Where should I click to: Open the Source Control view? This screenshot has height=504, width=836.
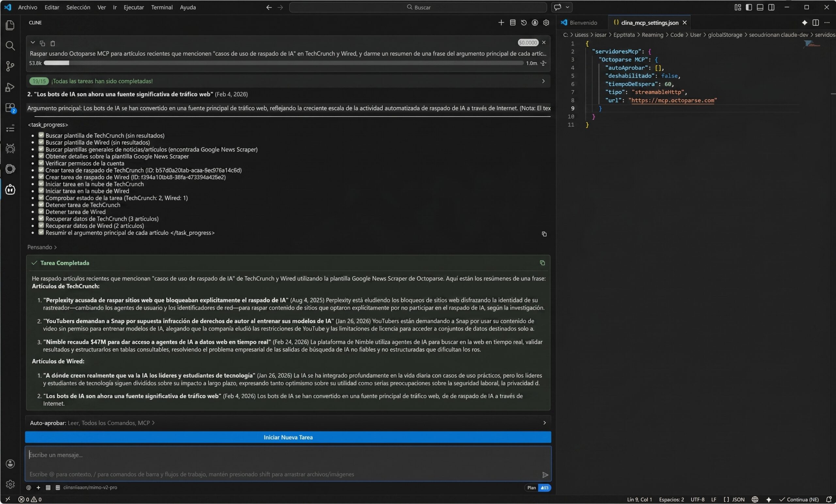(x=10, y=66)
